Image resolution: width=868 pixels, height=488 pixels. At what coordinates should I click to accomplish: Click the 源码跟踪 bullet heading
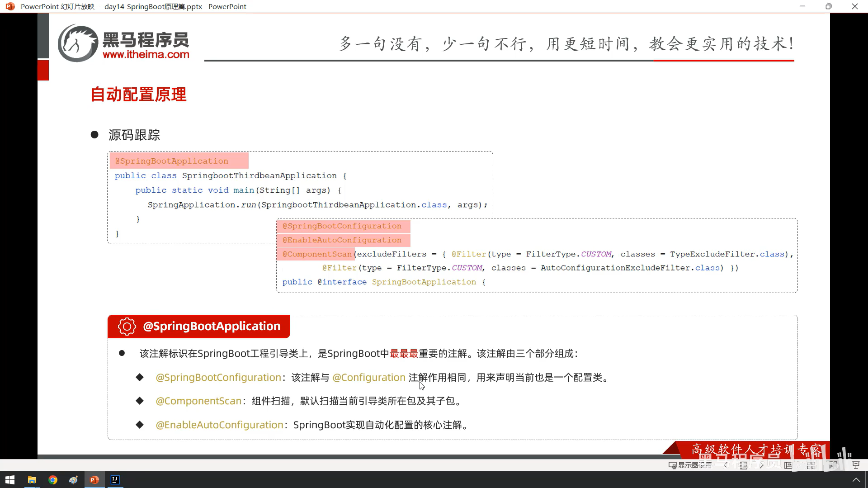click(x=134, y=135)
